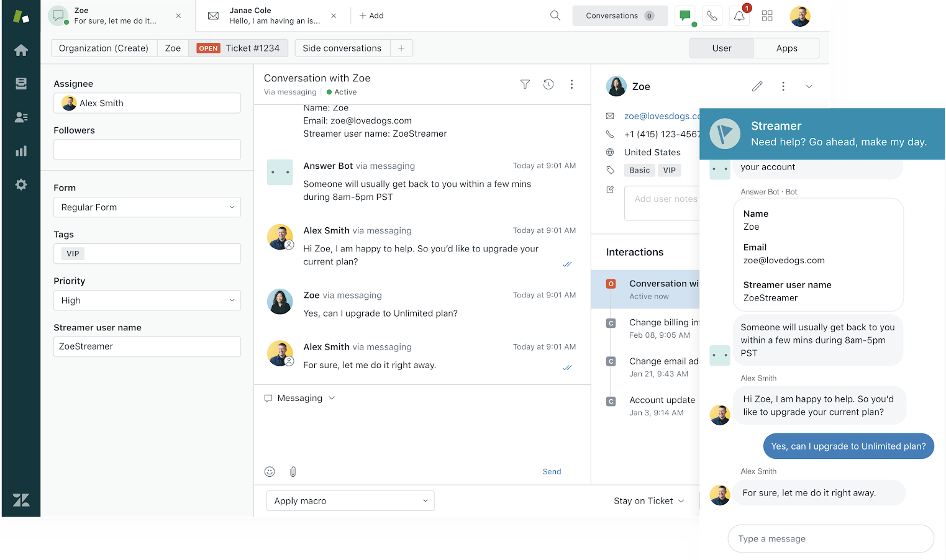Click the VIP tag in the Tags field
The image size is (946, 560).
(x=73, y=254)
